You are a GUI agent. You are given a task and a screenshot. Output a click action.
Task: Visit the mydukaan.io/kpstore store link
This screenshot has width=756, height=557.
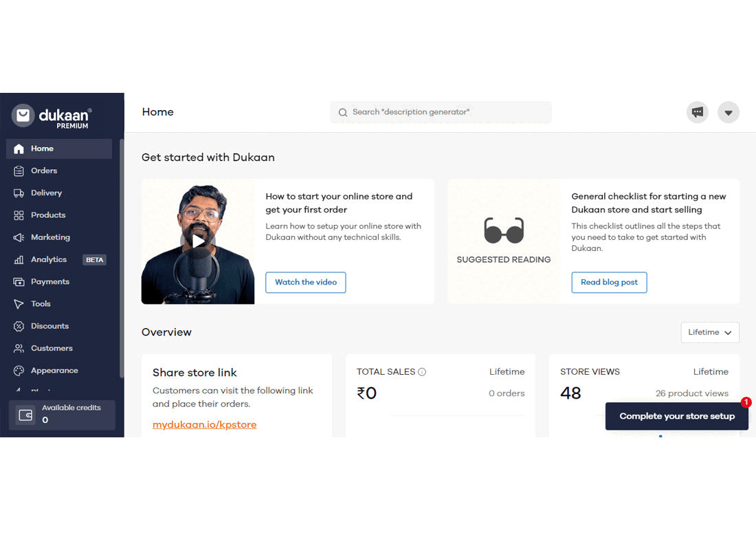pos(204,424)
